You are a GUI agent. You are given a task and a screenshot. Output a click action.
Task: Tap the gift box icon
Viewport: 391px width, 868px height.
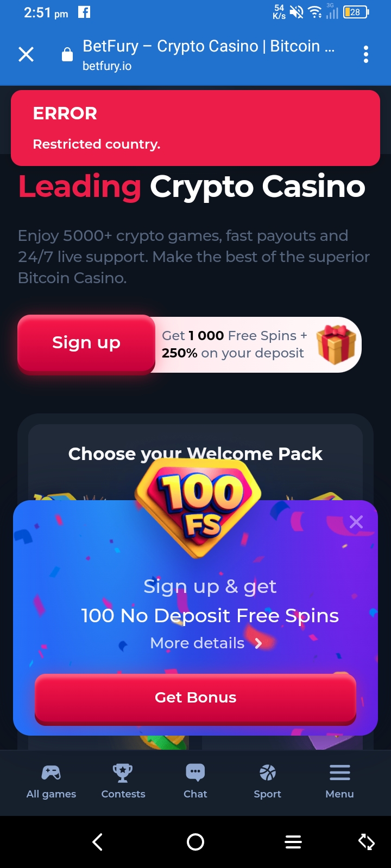pos(336,344)
